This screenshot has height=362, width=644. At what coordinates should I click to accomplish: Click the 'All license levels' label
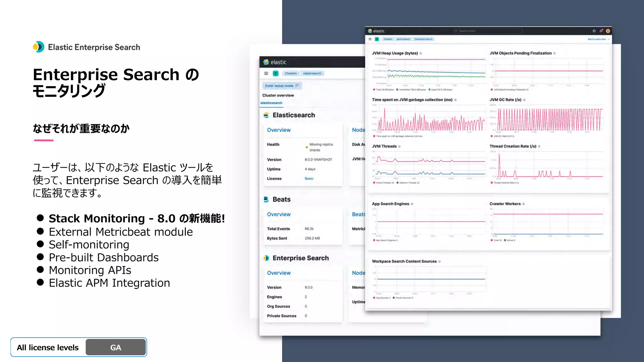pos(48,348)
